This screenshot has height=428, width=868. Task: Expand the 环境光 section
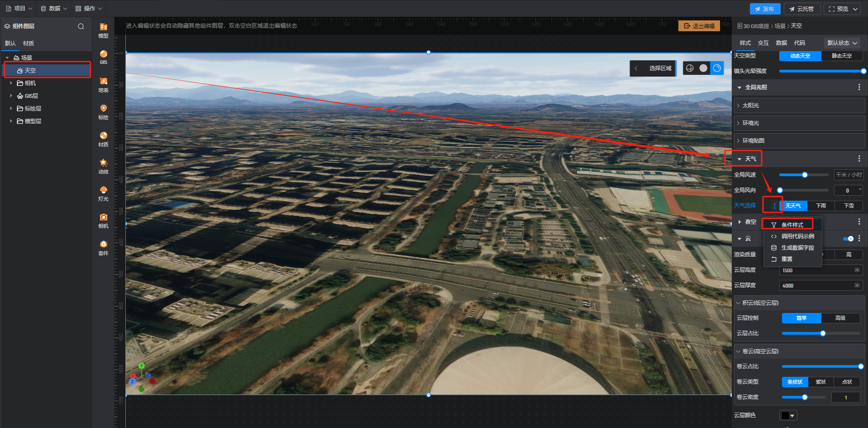pos(799,123)
